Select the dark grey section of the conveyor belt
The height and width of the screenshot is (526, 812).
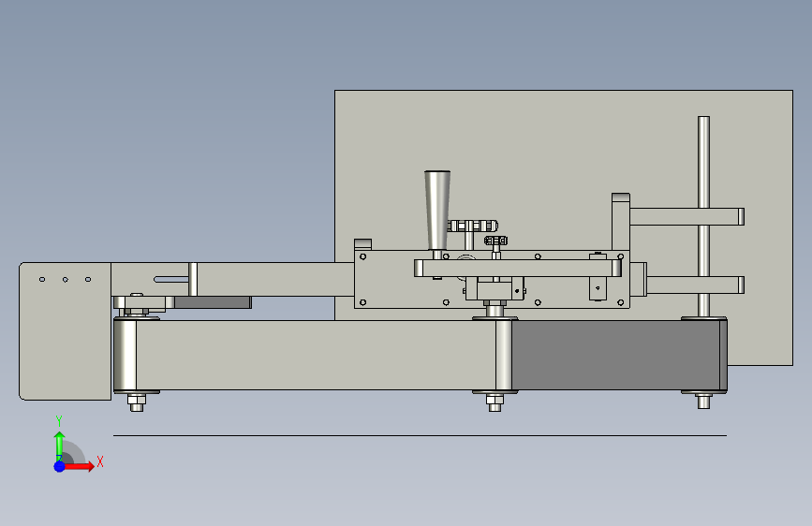click(616, 355)
